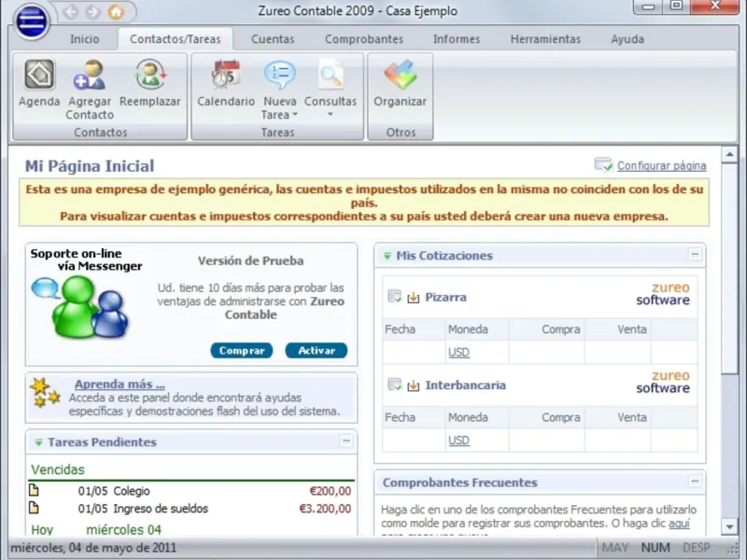
Task: Open the Cuentas tab
Action: point(273,39)
